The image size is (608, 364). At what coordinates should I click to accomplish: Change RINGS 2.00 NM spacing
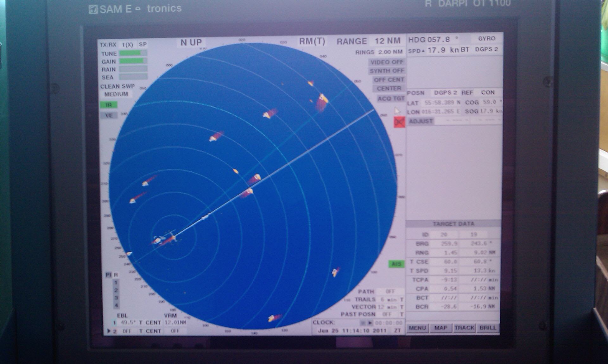pyautogui.click(x=390, y=52)
